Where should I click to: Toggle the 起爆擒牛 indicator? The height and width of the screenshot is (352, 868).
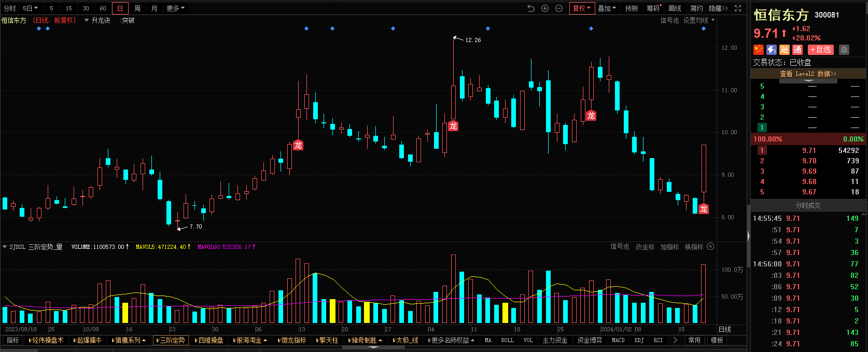tap(88, 340)
